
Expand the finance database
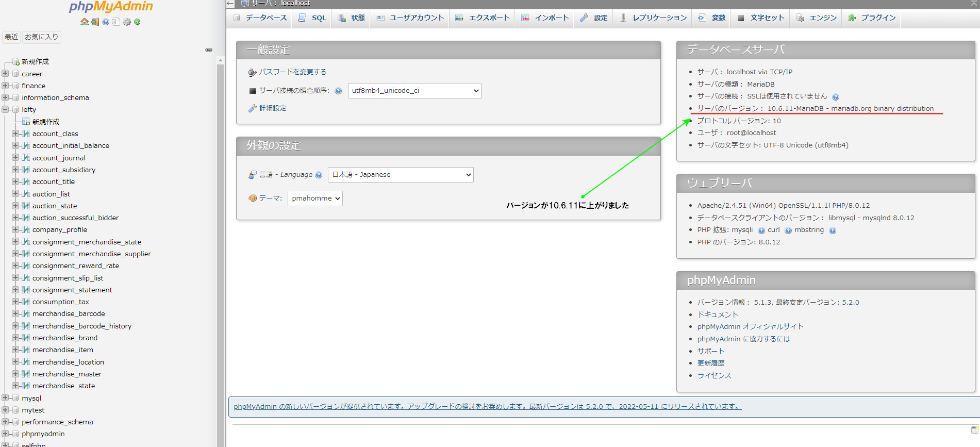[x=5, y=86]
